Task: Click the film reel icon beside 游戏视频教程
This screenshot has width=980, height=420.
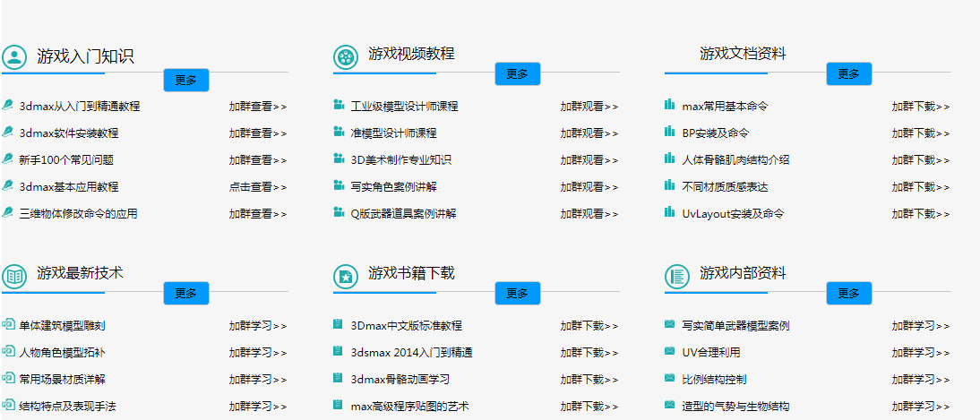Action: [x=345, y=57]
